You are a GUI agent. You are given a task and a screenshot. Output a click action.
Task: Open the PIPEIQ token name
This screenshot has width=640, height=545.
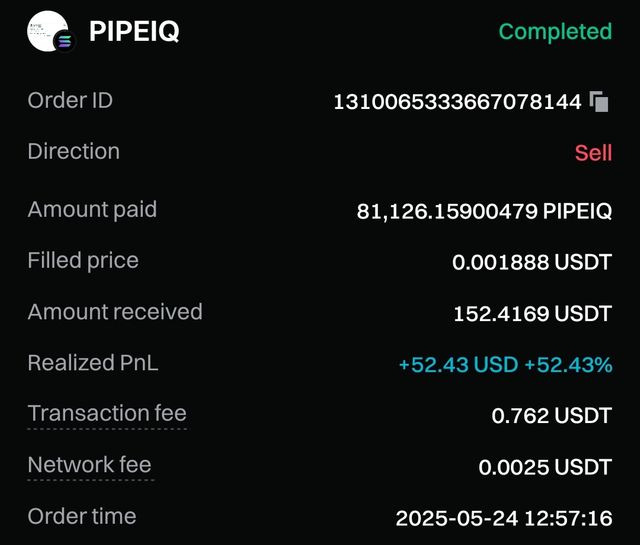tap(134, 31)
